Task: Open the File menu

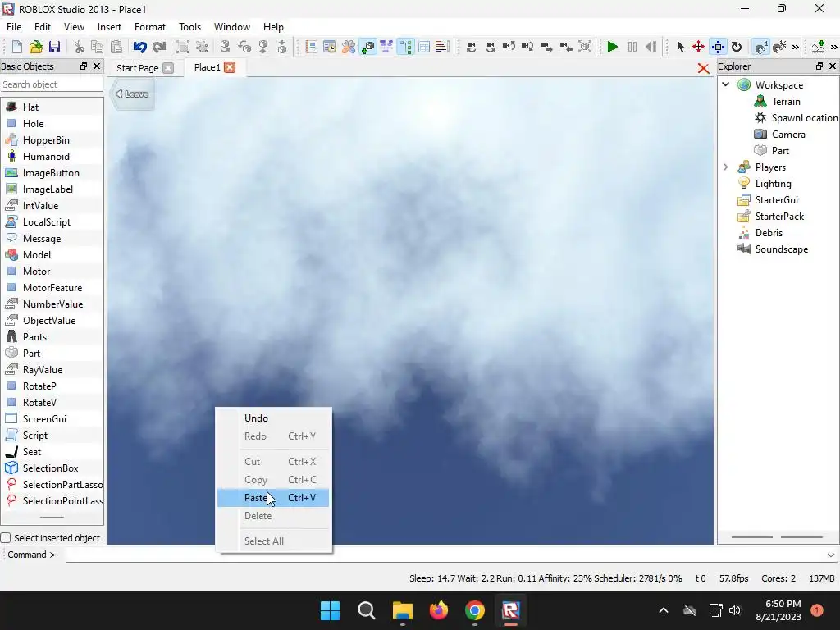Action: pyautogui.click(x=14, y=27)
